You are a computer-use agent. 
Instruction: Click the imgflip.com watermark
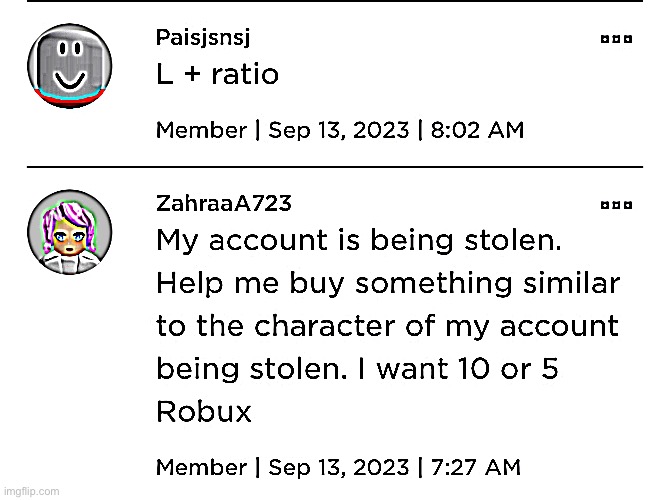32,491
